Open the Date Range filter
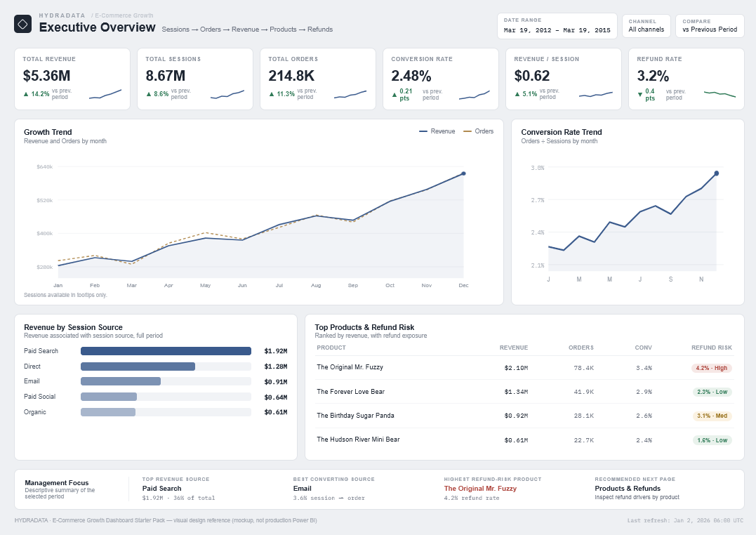This screenshot has width=756, height=535. [x=557, y=26]
